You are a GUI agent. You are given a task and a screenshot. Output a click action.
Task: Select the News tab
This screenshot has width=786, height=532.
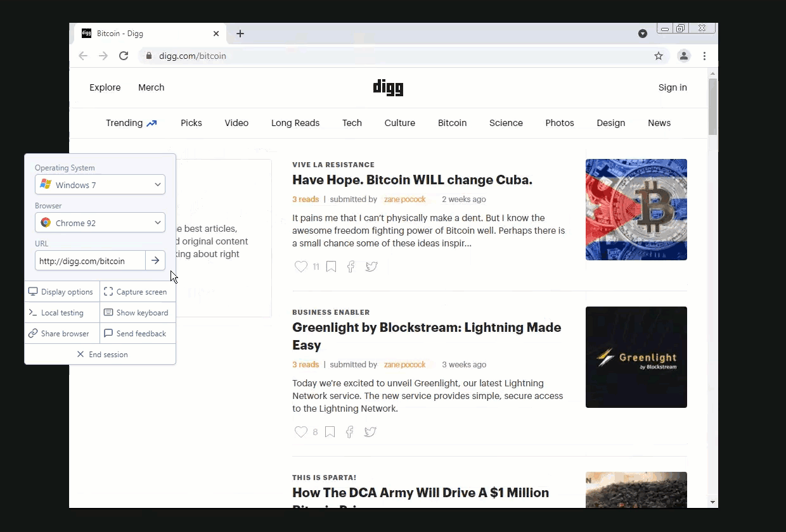click(x=659, y=123)
